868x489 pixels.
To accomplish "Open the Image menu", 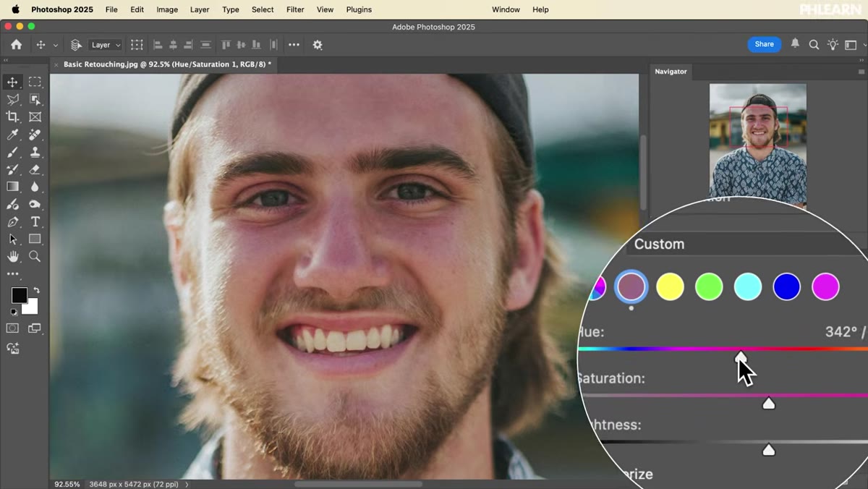I will tap(167, 9).
